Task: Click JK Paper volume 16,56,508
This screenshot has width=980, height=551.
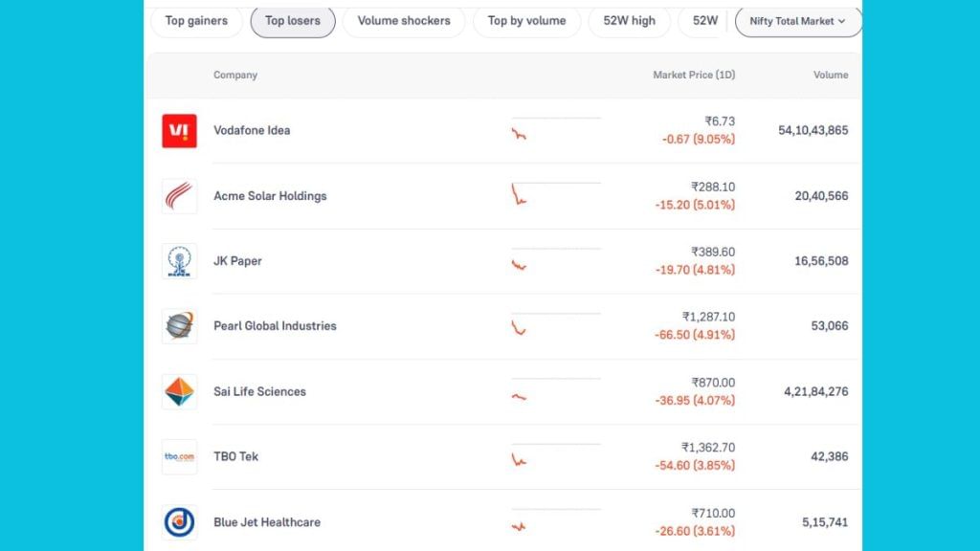Action: 821,261
